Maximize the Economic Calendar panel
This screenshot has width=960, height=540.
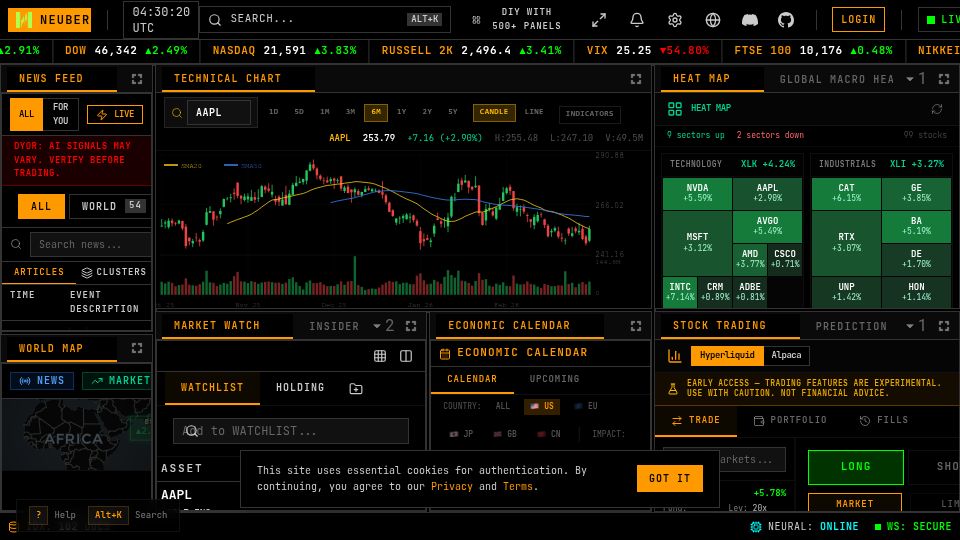(x=636, y=326)
